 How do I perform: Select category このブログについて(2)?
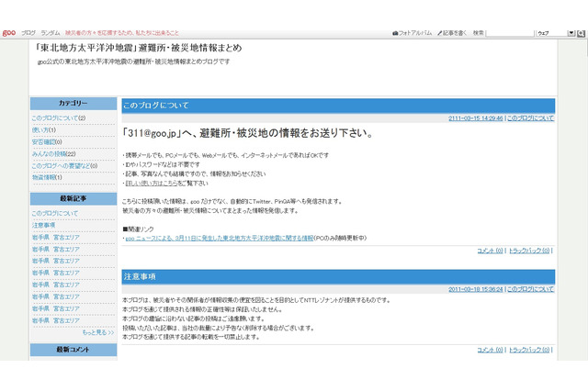point(59,118)
